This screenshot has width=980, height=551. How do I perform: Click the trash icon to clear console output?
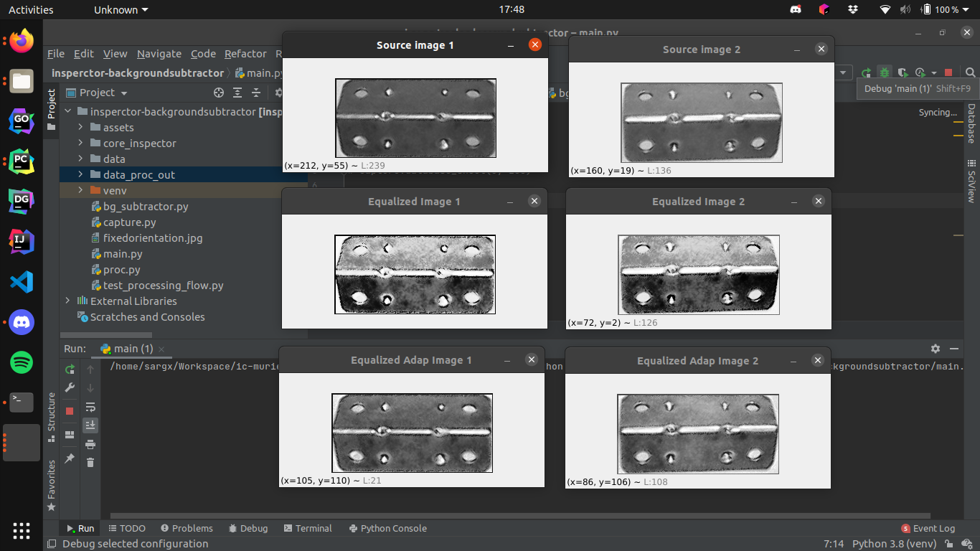(90, 463)
